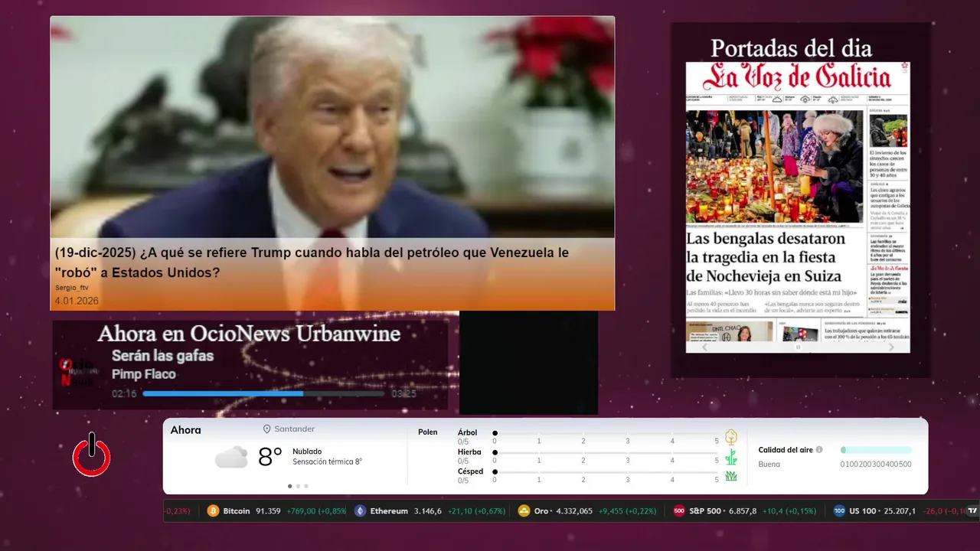
Task: Click Bitcoin price 91.359
Action: click(x=267, y=511)
